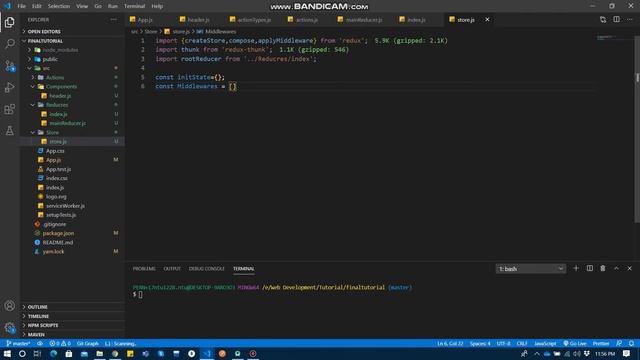Screen dimensions: 640x360
Task: Kill the terminal with trash icon
Action: [x=603, y=268]
